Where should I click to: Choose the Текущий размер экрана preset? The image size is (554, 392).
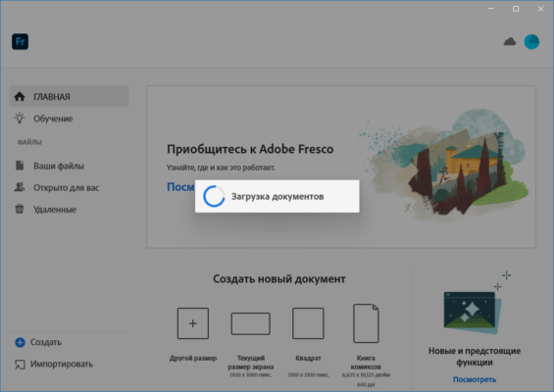[250, 344]
